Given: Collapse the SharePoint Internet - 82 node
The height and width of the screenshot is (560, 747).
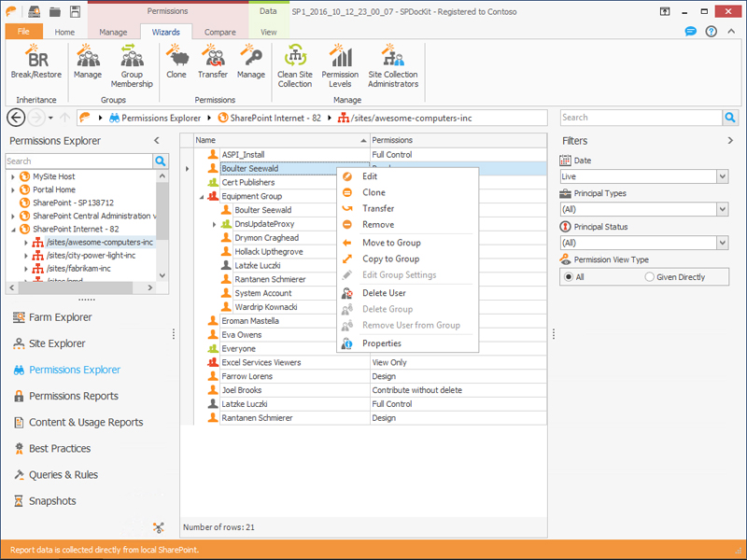Looking at the screenshot, I should [13, 229].
